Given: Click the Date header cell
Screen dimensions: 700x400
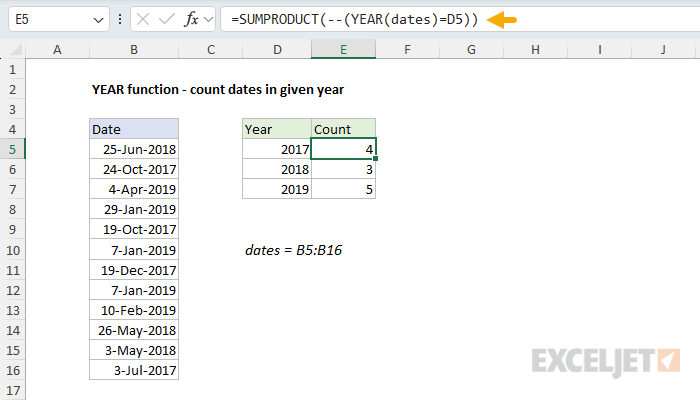Looking at the screenshot, I should [134, 129].
